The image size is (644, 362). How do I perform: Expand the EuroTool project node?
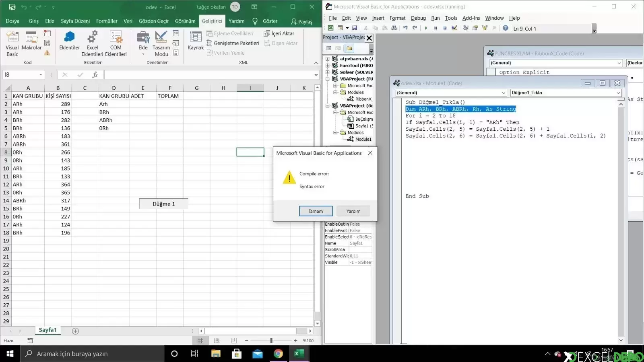[x=328, y=66]
